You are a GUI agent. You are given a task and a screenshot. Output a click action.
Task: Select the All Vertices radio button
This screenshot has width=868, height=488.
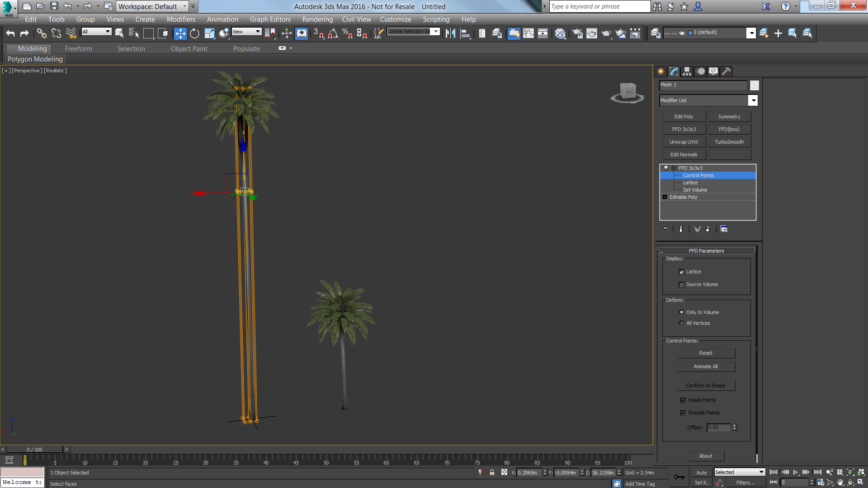pos(681,323)
